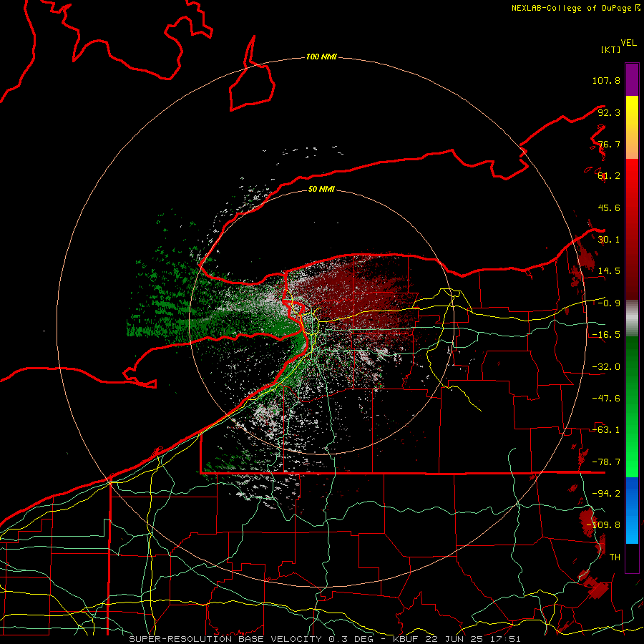The height and width of the screenshot is (644, 644).
Task: Click the 45.6 velocity scale value
Action: [609, 208]
